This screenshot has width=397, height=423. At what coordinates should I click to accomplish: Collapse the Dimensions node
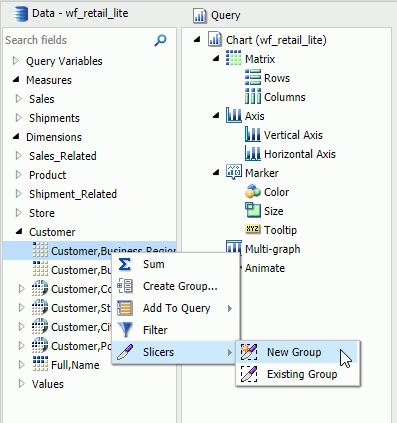(16, 137)
